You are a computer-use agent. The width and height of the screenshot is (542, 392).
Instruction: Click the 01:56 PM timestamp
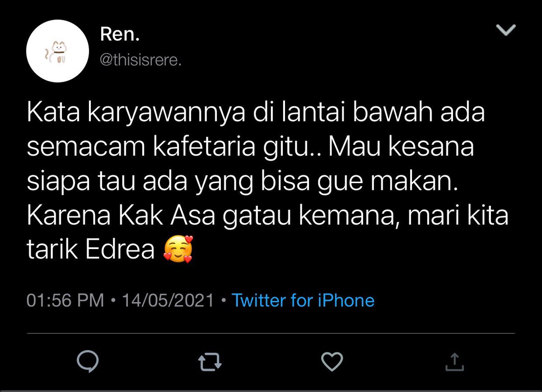(65, 301)
